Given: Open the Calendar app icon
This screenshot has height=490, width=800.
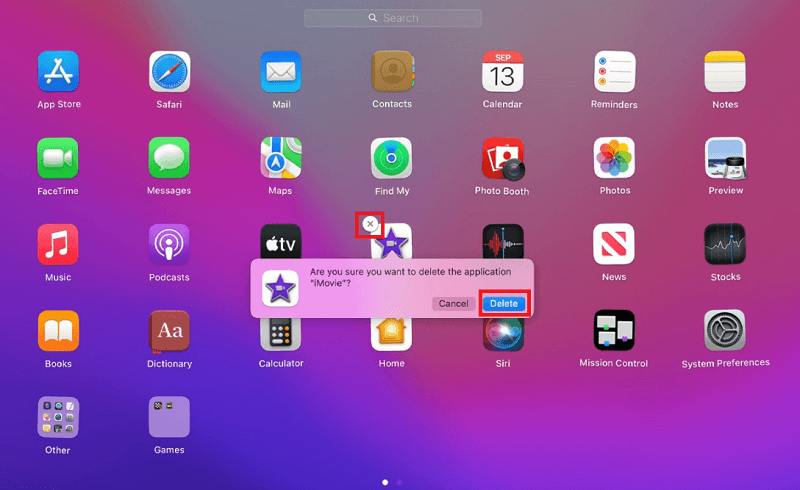Looking at the screenshot, I should [x=502, y=72].
